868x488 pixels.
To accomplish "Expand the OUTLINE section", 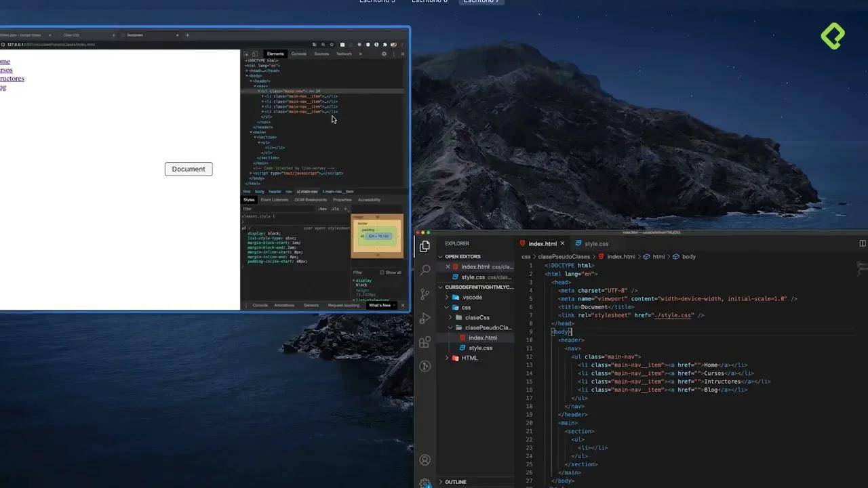I will (455, 482).
